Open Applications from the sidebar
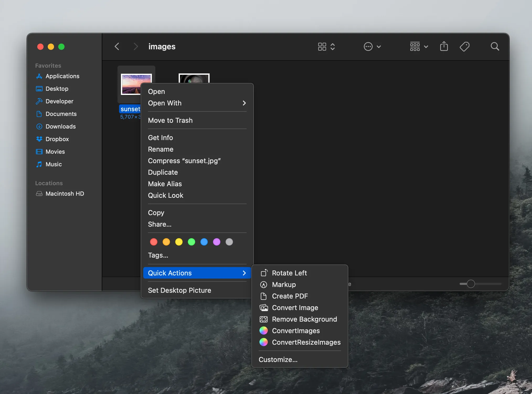Screen dimensions: 532x394 62,76
